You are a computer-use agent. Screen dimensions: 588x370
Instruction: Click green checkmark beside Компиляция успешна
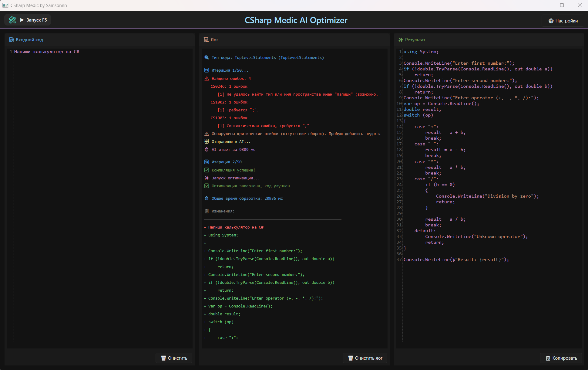click(207, 170)
